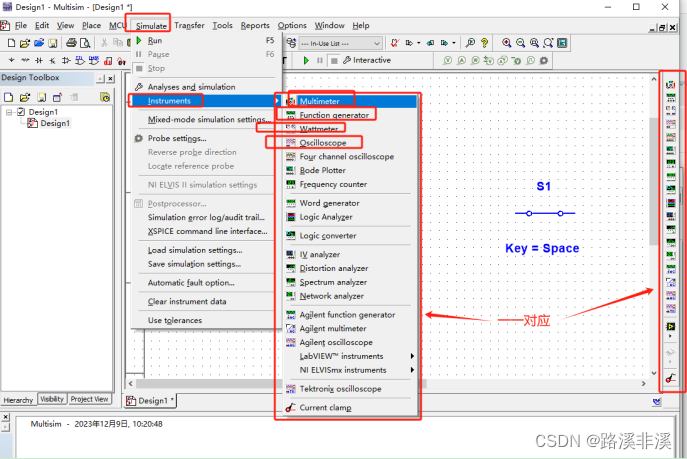The height and width of the screenshot is (459, 687).
Task: Zoom out of the schematic
Action: pos(521,43)
